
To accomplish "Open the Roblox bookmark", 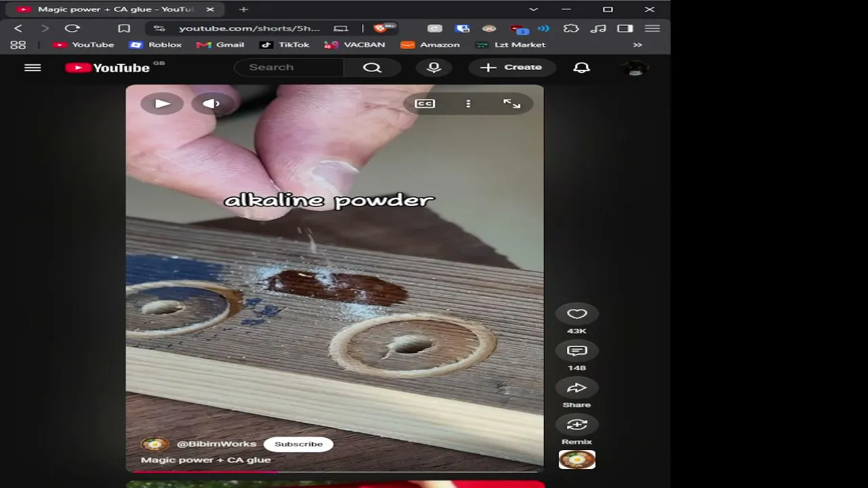I will coord(156,45).
